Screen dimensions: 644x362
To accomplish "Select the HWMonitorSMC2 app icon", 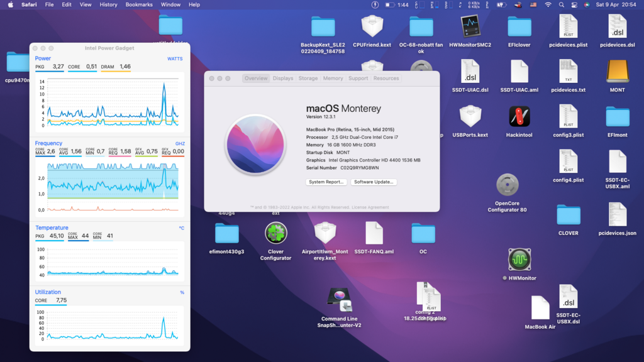I will coord(470,26).
